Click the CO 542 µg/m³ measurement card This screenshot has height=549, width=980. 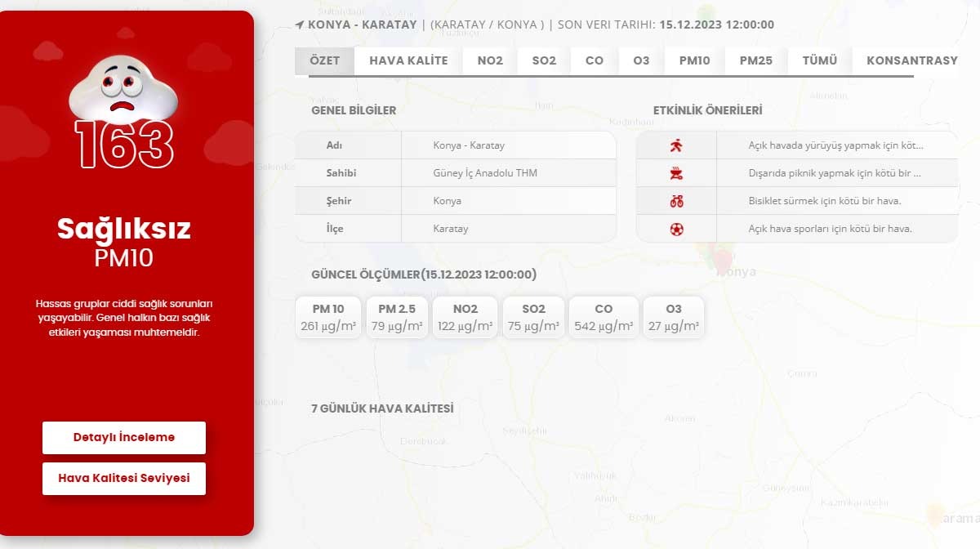coord(604,318)
